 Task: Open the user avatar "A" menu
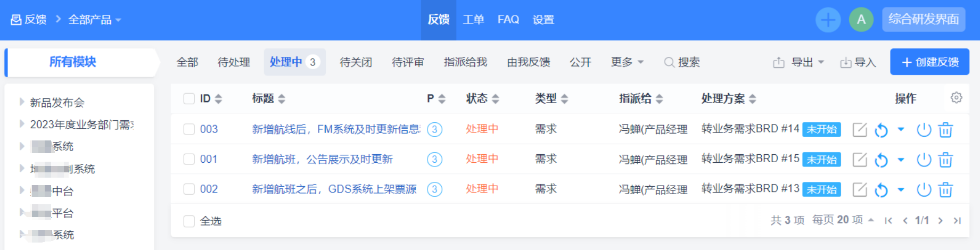(861, 20)
